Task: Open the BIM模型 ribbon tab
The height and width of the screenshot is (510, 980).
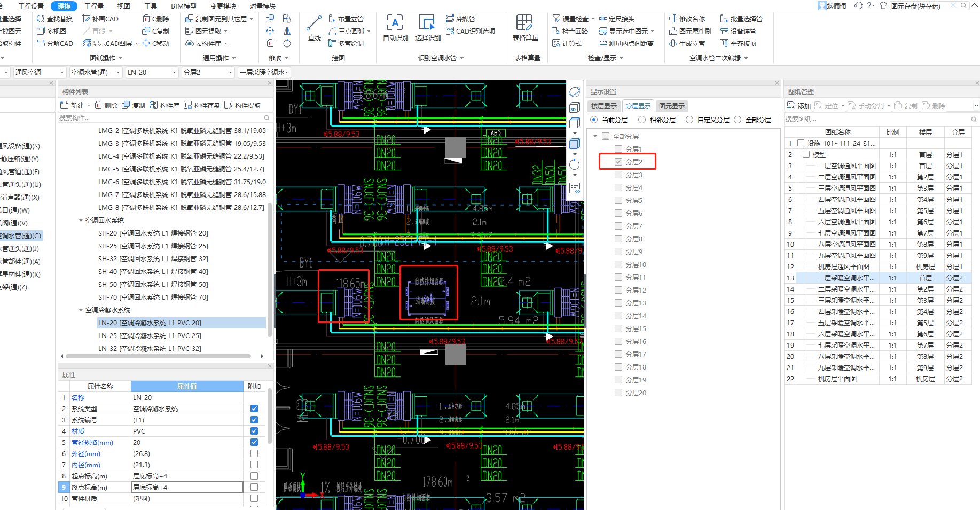Action: coord(184,6)
